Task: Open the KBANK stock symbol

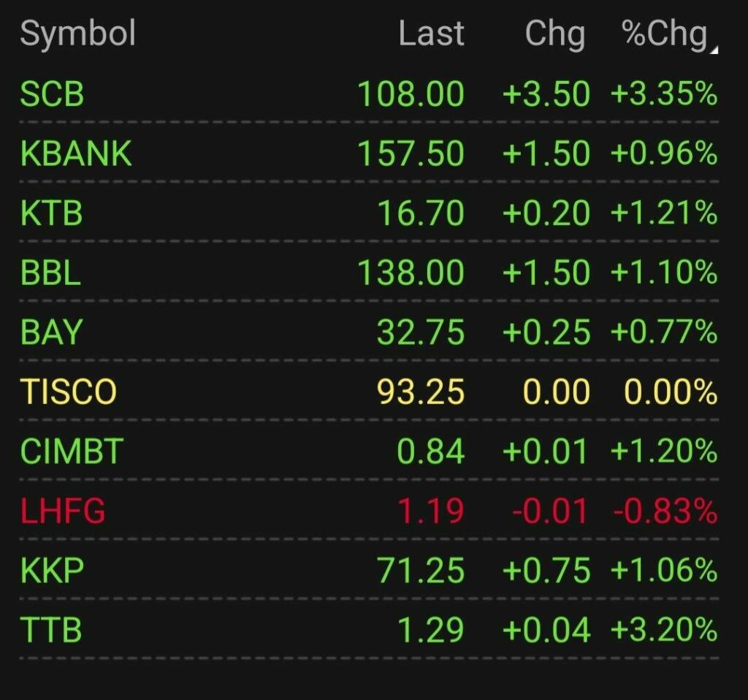Action: (x=76, y=154)
